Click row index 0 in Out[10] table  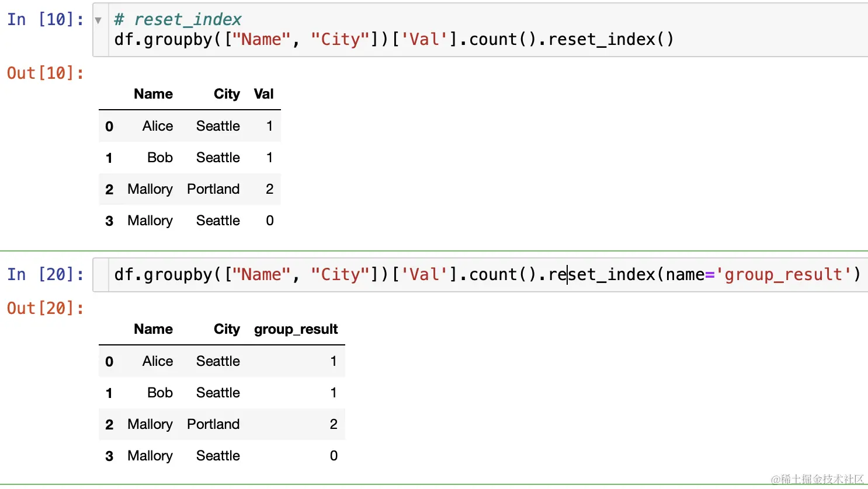tap(109, 126)
